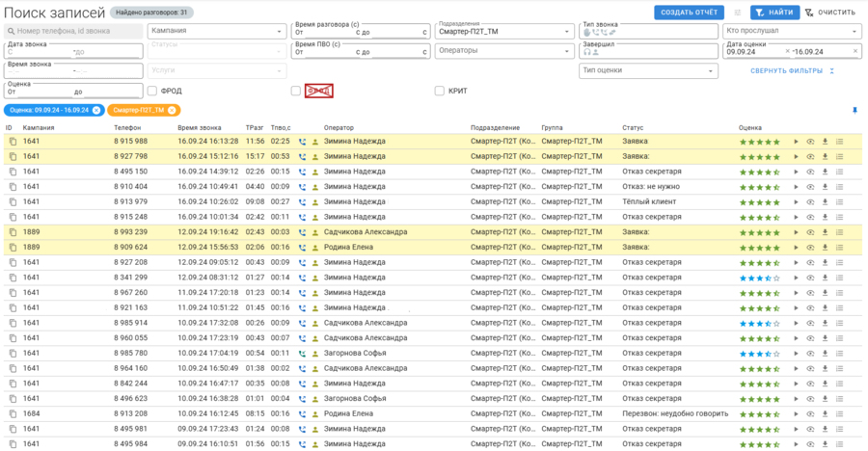This screenshot has height=451, width=868.
Task: Click the Найдено разговоров: 31 badge
Action: coord(151,13)
